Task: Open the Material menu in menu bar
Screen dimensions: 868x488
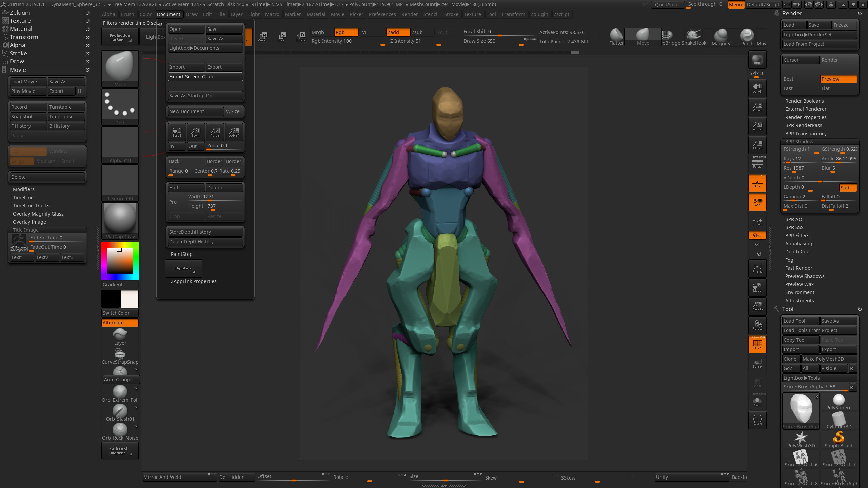Action: [x=316, y=14]
